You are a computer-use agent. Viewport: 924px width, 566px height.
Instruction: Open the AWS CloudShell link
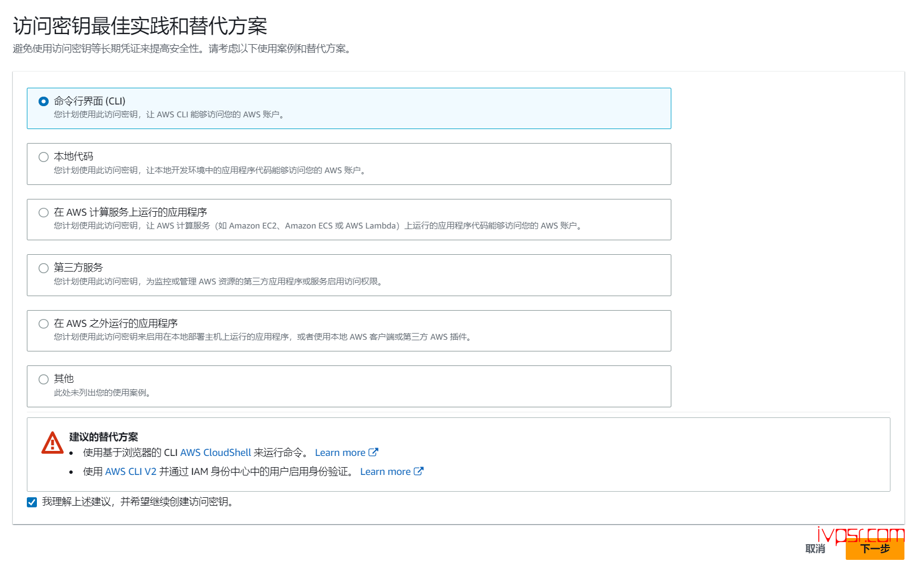[x=216, y=453]
